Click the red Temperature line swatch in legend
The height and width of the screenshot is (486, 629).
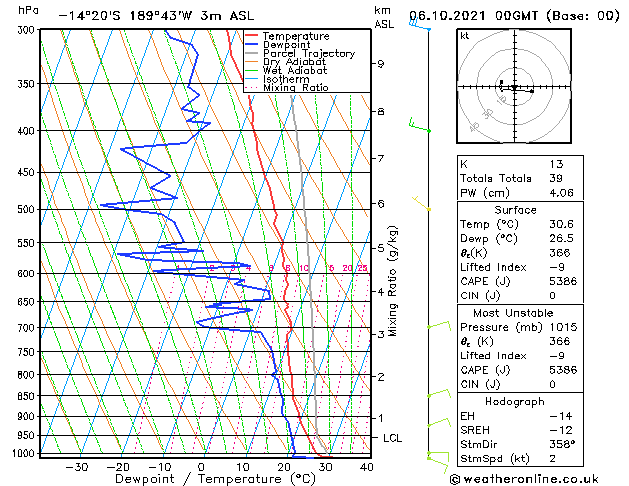(251, 37)
